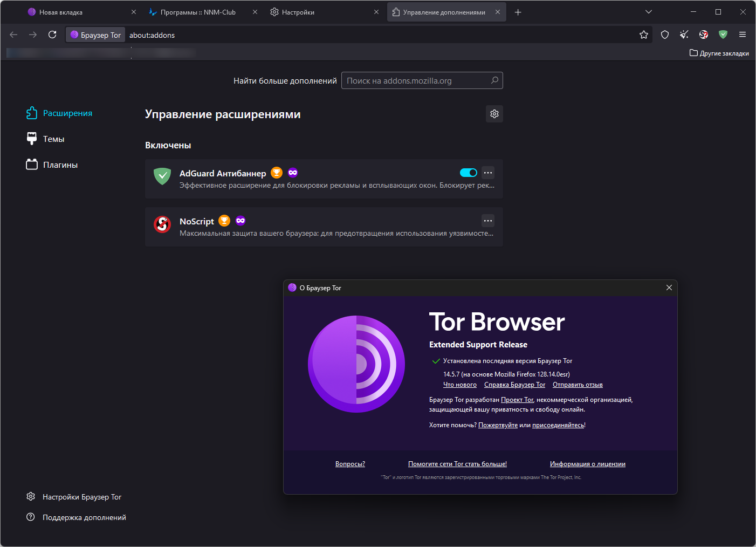
Task: Click the Пожертвуйте link
Action: 498,425
